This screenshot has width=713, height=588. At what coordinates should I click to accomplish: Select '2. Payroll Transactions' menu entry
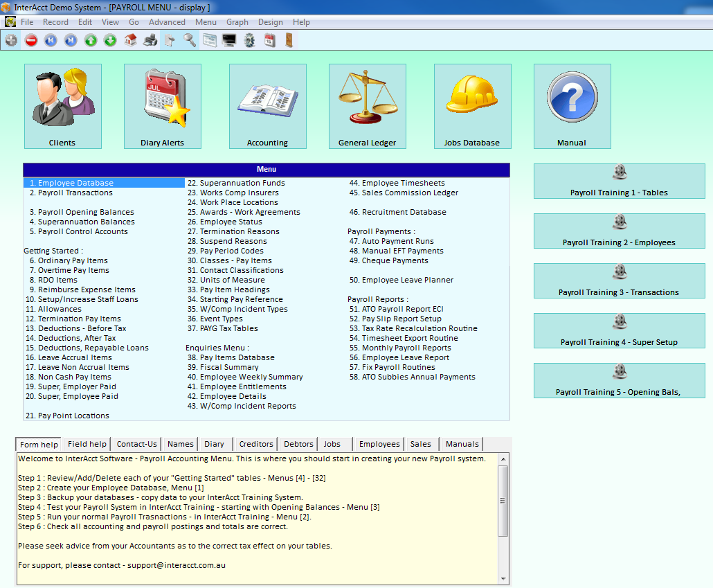[x=71, y=193]
